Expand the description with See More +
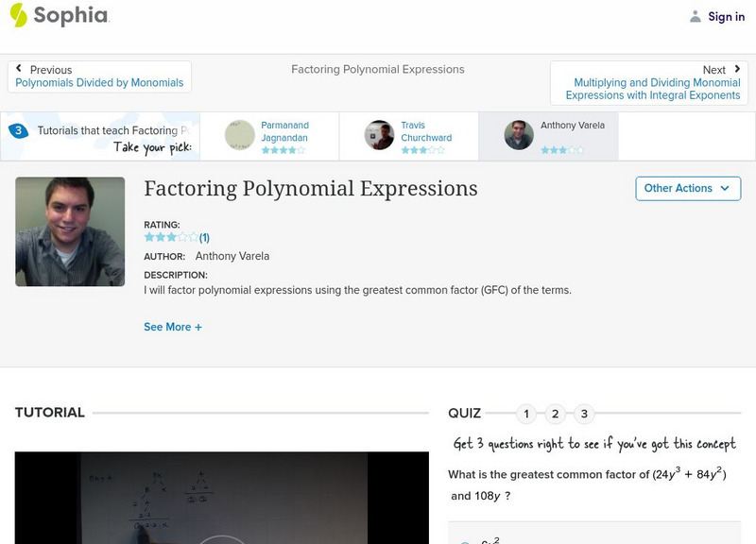The image size is (756, 544). (173, 327)
